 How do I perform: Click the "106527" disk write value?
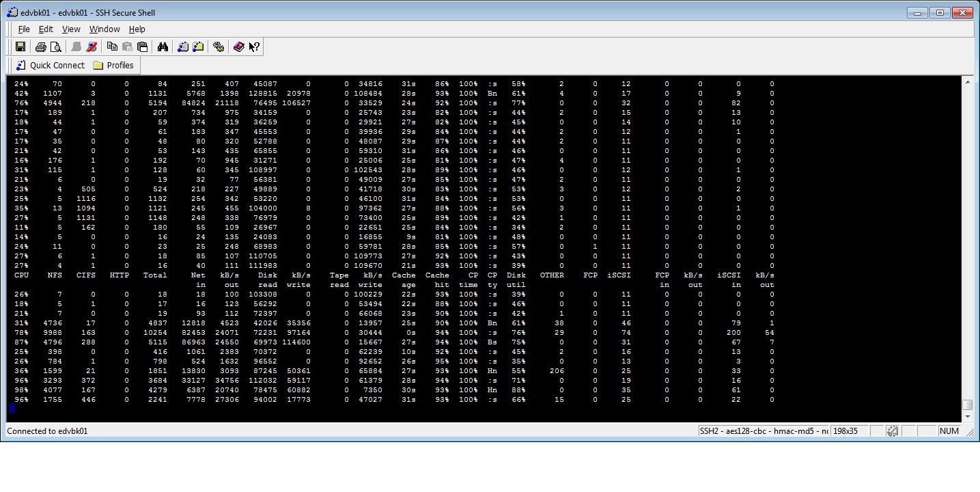[x=296, y=103]
